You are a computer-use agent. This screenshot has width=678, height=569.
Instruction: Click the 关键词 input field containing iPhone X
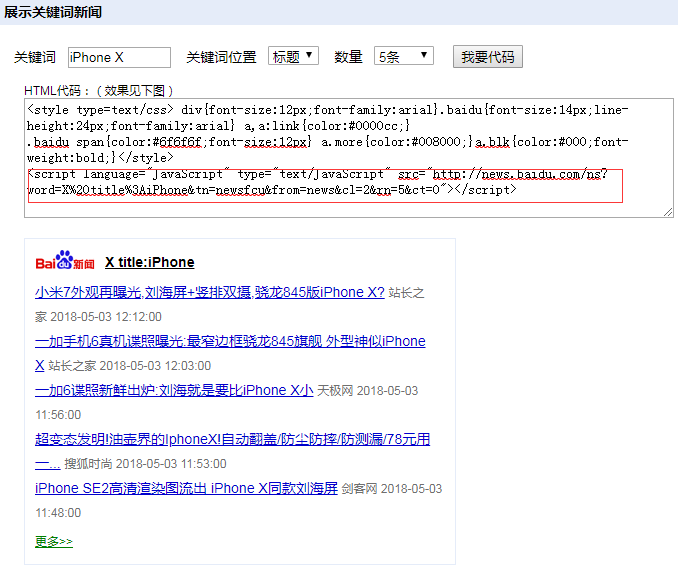point(119,57)
